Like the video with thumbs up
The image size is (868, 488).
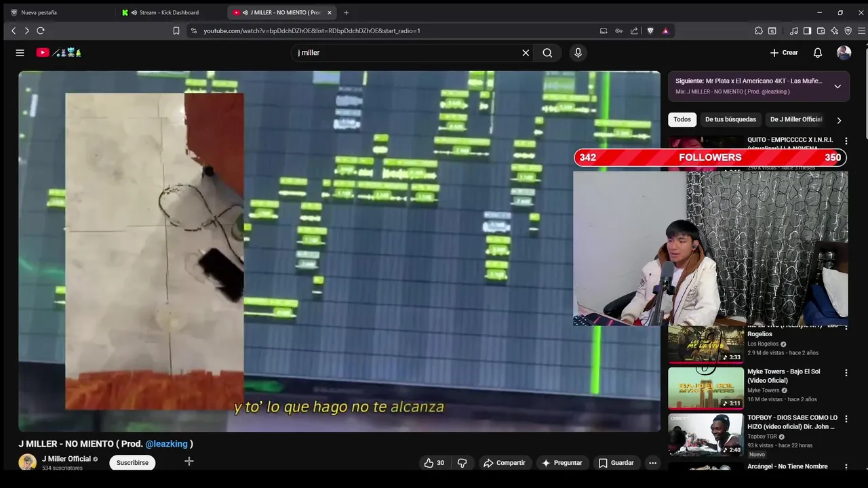tap(434, 463)
